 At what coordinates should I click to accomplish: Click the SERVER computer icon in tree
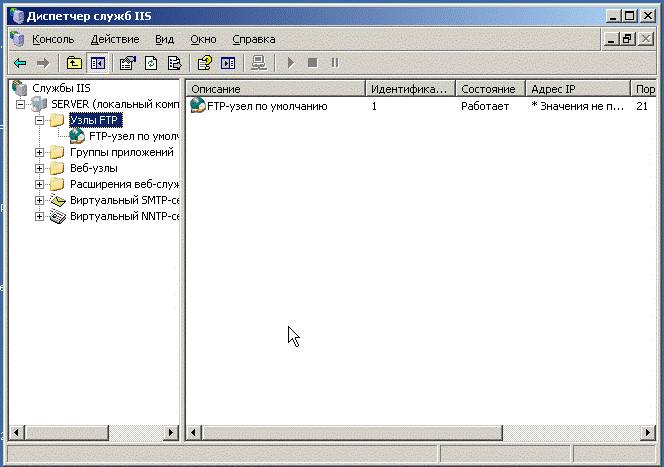click(x=39, y=104)
